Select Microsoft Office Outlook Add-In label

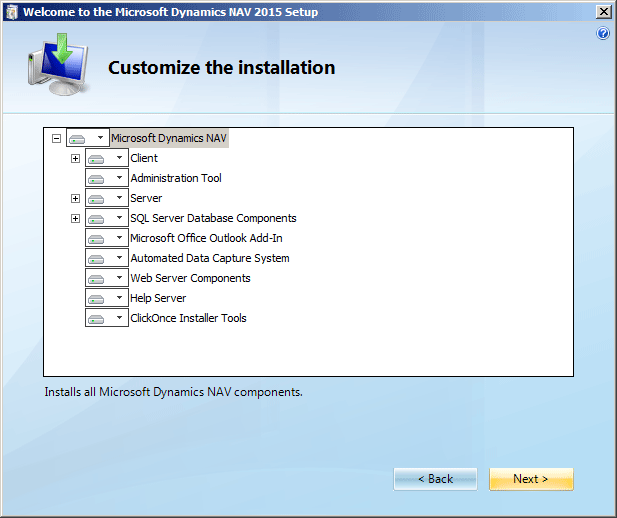[206, 238]
